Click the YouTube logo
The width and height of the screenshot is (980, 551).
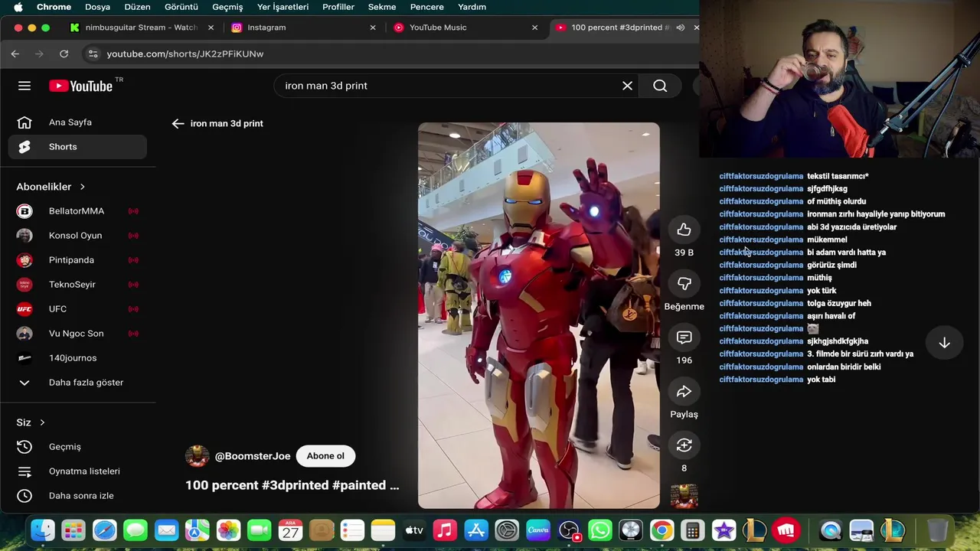pos(81,86)
